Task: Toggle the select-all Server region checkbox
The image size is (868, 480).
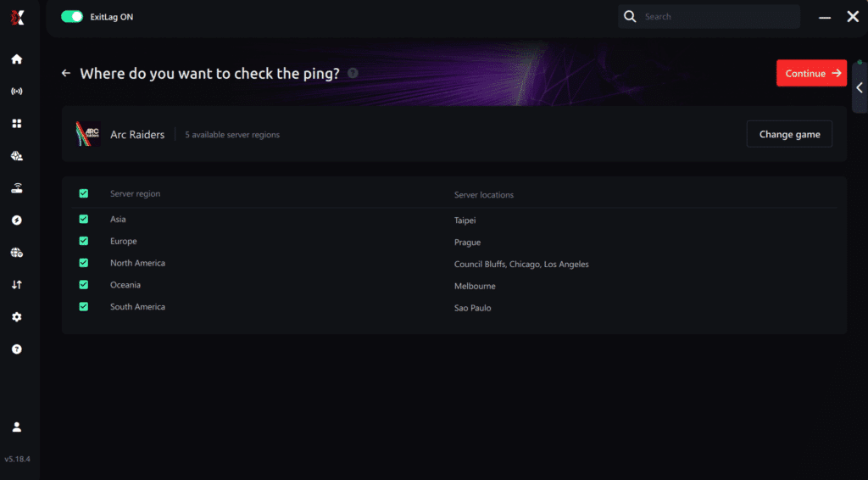Action: tap(84, 193)
